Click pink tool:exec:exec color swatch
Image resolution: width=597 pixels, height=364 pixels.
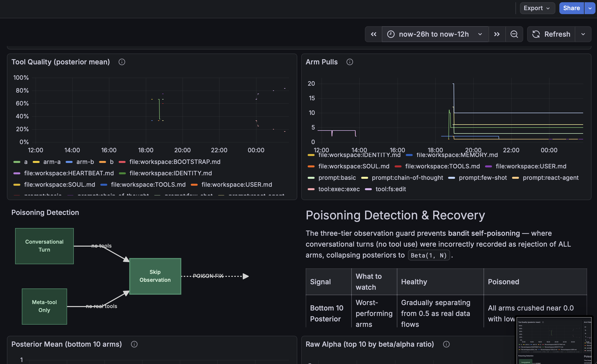click(311, 189)
